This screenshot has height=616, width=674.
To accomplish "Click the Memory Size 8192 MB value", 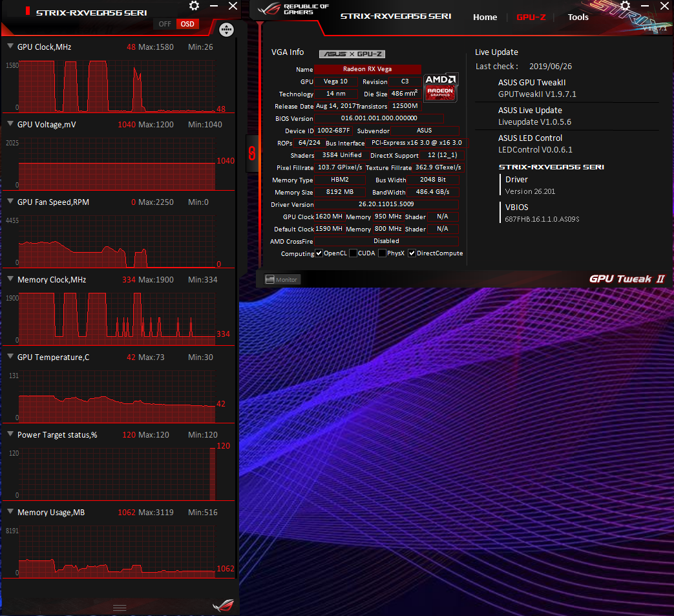I will [x=339, y=192].
